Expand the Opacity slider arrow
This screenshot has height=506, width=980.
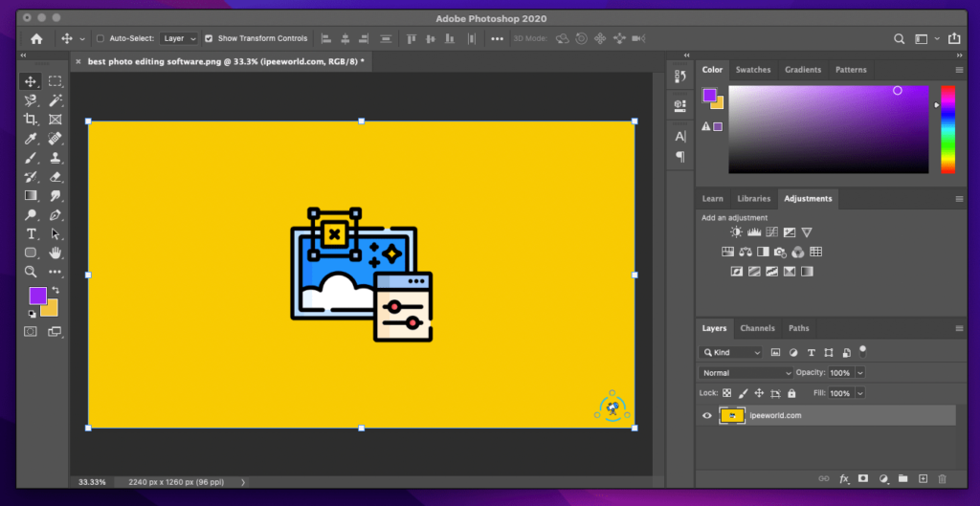point(860,373)
